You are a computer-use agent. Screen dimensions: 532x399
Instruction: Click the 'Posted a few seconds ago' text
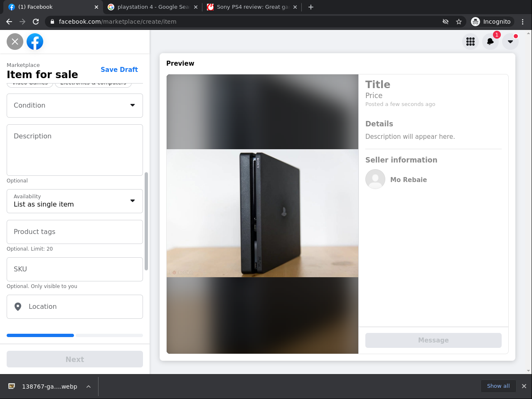400,104
